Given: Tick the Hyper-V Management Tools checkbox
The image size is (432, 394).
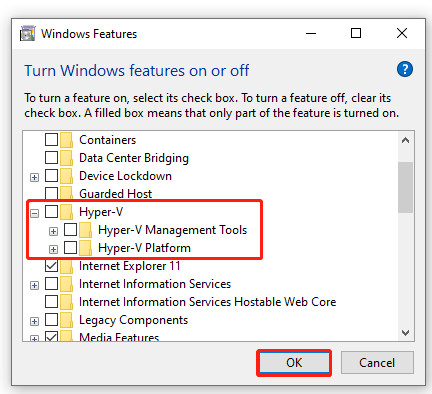Looking at the screenshot, I should tap(71, 229).
